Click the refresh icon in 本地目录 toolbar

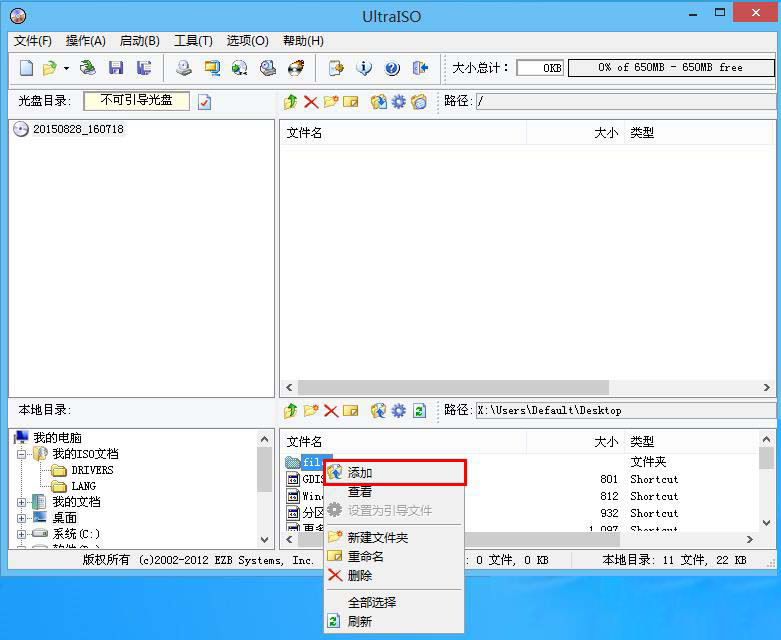click(x=419, y=411)
